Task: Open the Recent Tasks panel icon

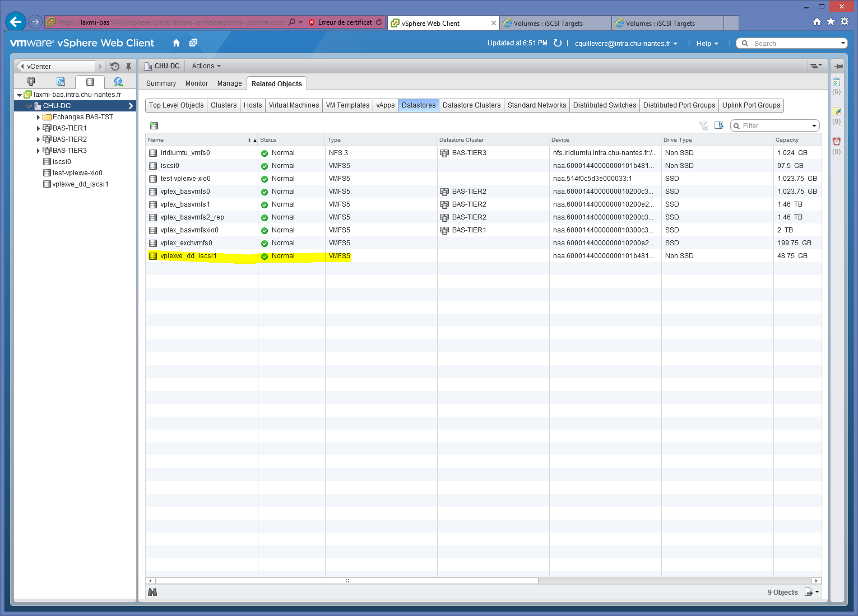Action: pos(836,82)
